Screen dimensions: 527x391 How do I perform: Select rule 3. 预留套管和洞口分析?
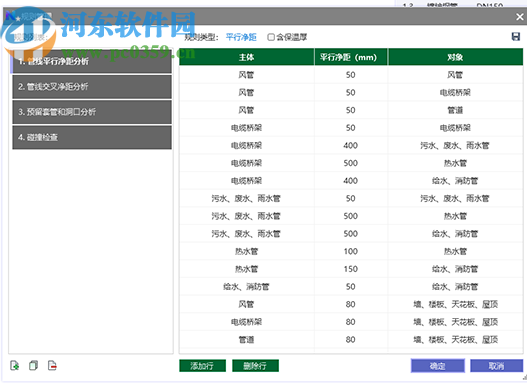(92, 112)
